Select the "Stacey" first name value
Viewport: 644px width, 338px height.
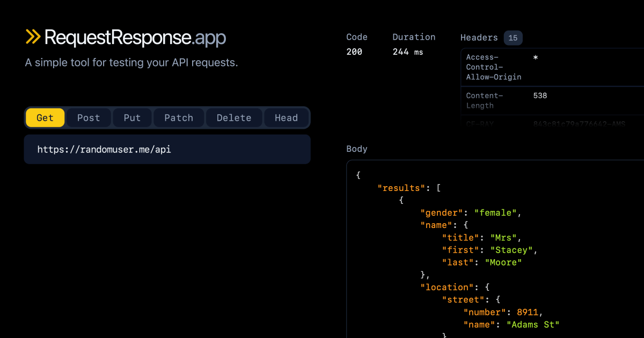[511, 250]
